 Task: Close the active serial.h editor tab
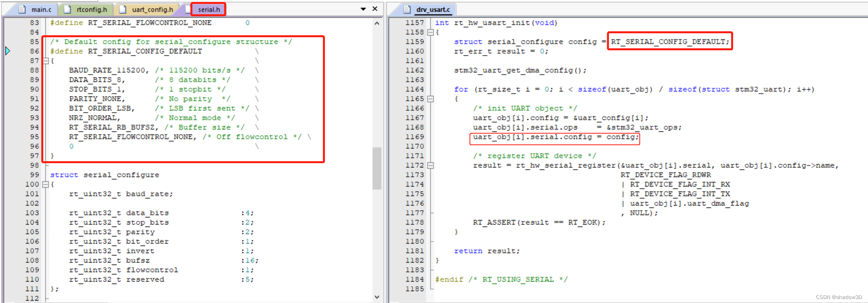pos(375,9)
